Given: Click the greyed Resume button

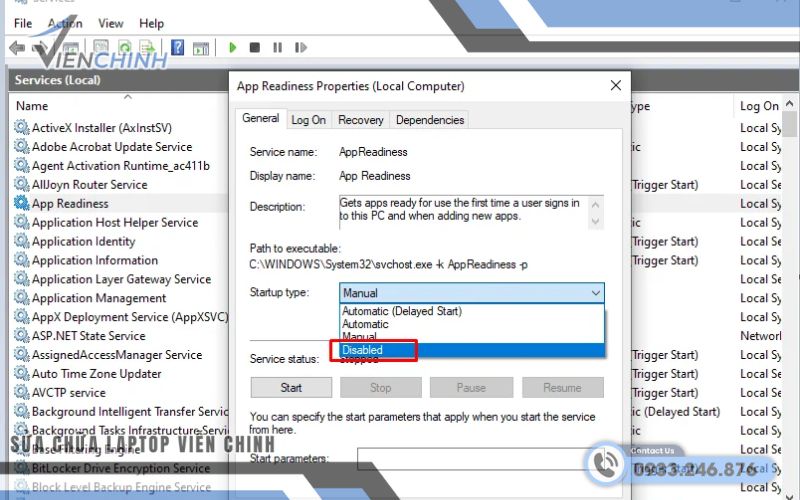Looking at the screenshot, I should click(x=562, y=388).
